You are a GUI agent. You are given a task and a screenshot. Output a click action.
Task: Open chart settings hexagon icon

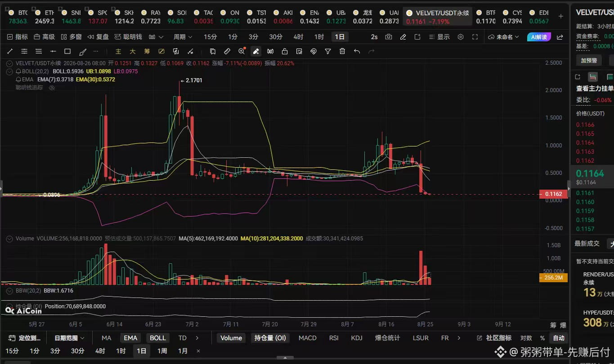pyautogui.click(x=461, y=37)
